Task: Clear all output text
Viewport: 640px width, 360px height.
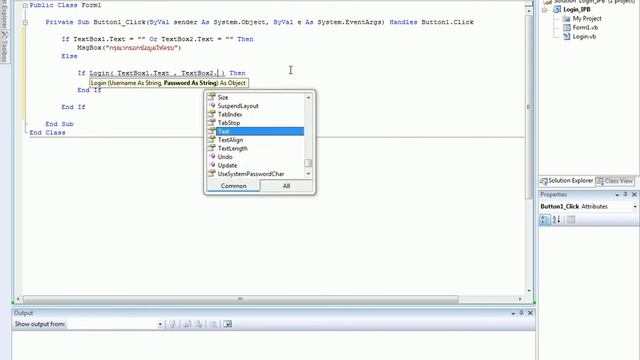Action: click(213, 324)
